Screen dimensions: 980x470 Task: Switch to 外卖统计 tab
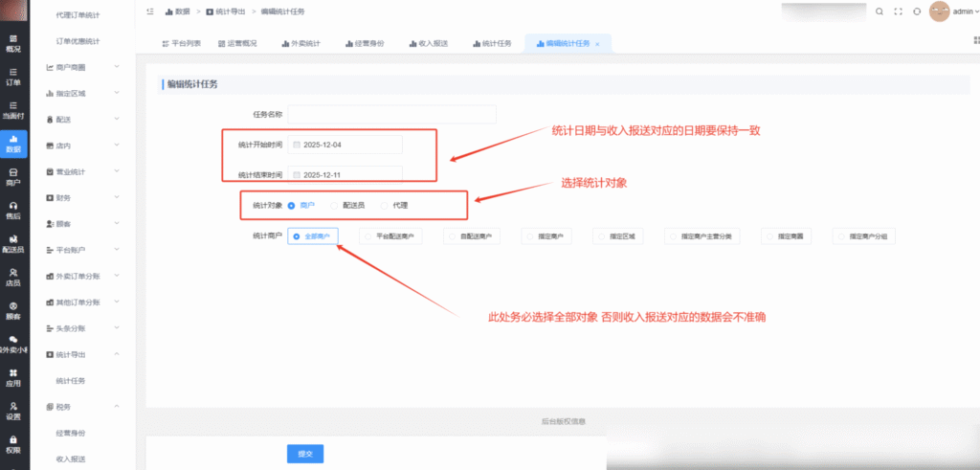coord(301,44)
